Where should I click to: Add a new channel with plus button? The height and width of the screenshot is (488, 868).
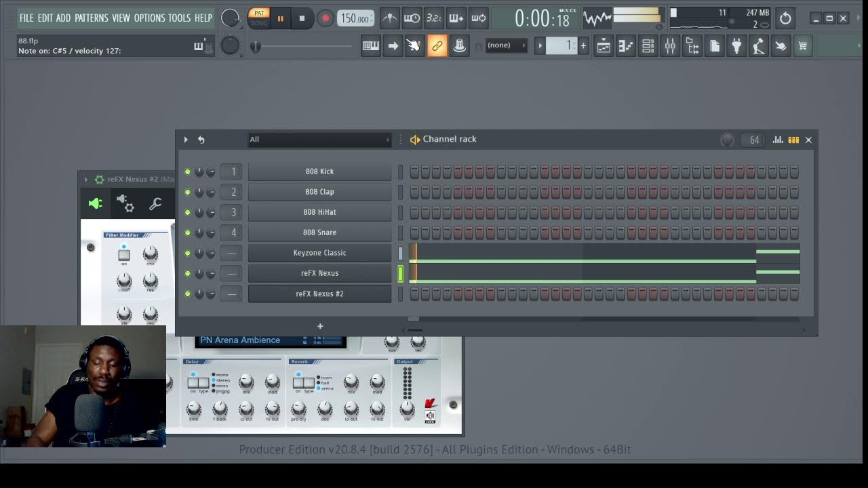pyautogui.click(x=320, y=326)
